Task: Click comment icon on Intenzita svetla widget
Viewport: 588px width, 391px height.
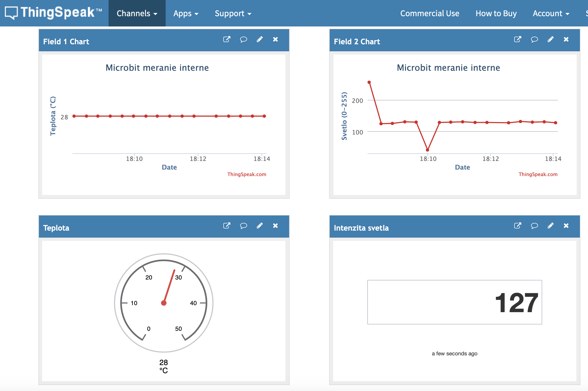Action: [534, 226]
